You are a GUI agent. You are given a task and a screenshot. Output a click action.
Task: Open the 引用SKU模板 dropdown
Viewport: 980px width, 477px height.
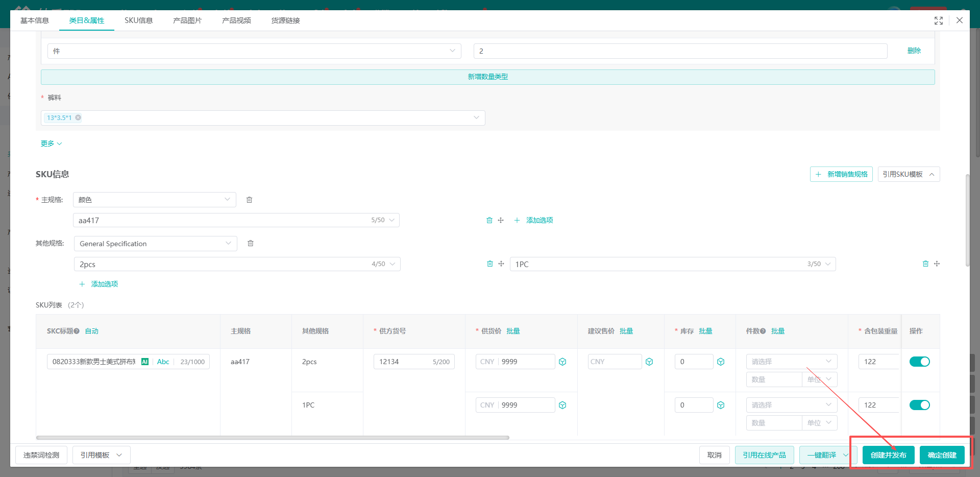tap(909, 174)
